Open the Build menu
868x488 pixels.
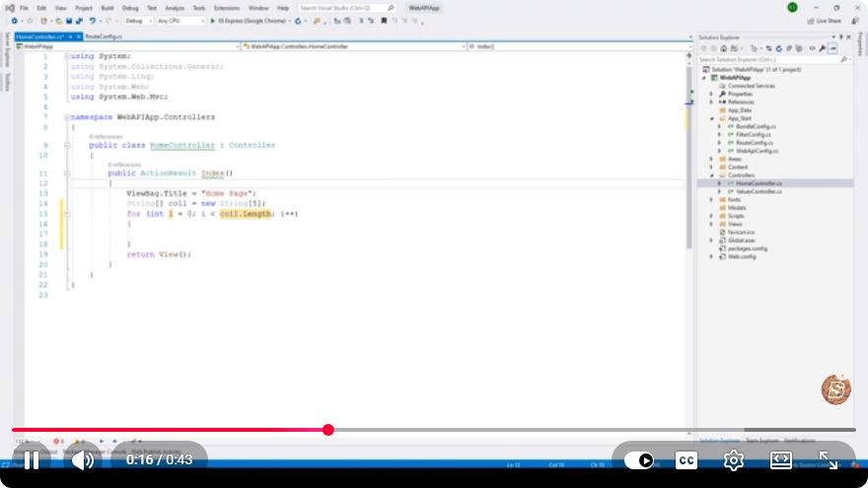(108, 8)
